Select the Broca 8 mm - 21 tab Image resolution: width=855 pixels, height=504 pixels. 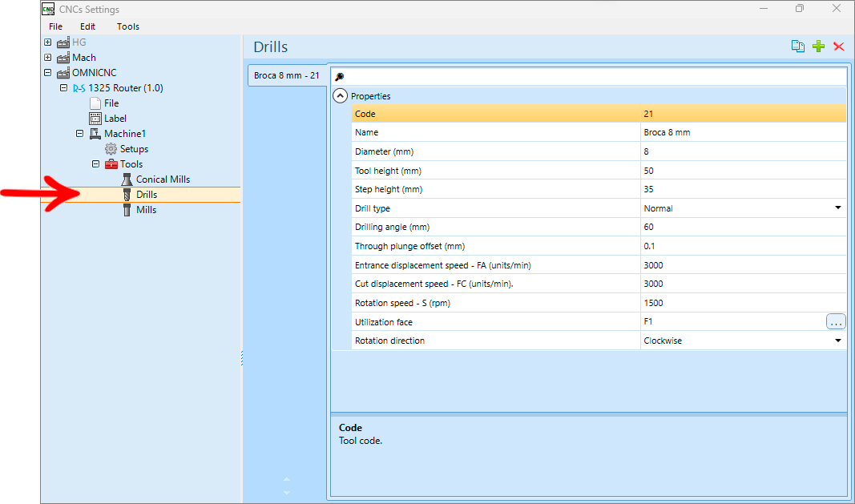[288, 75]
